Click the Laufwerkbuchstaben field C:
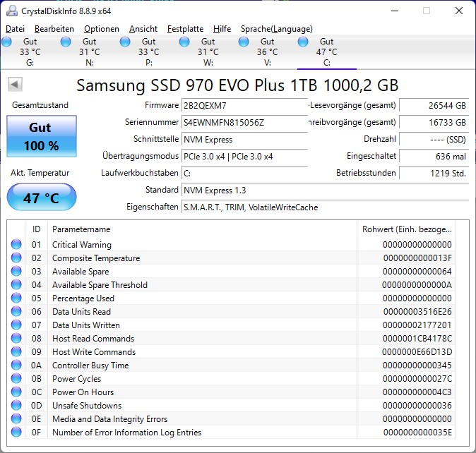The width and height of the screenshot is (476, 453). click(x=244, y=174)
